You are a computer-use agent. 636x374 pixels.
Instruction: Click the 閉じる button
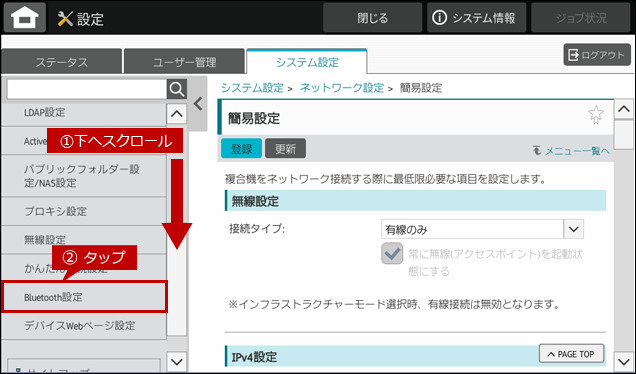click(373, 17)
